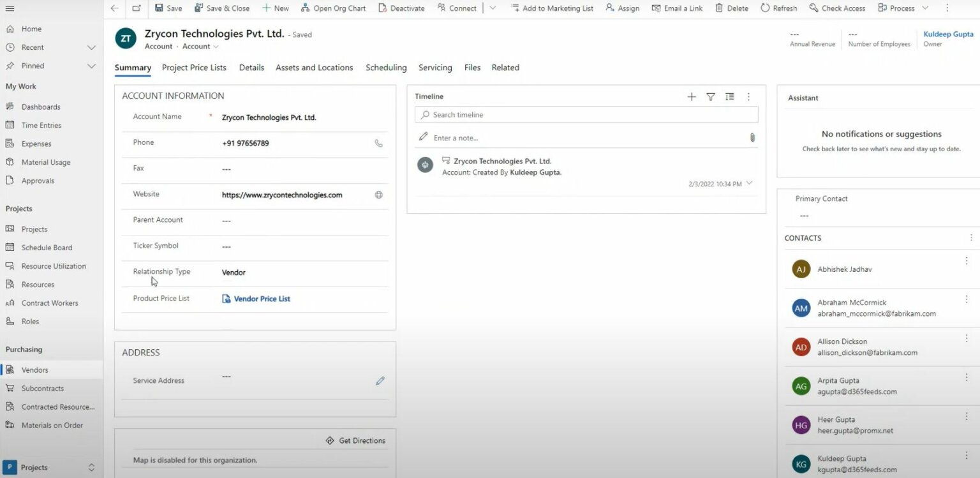Open the Timeline more commands menu
Screen dimensions: 980x478
point(748,96)
